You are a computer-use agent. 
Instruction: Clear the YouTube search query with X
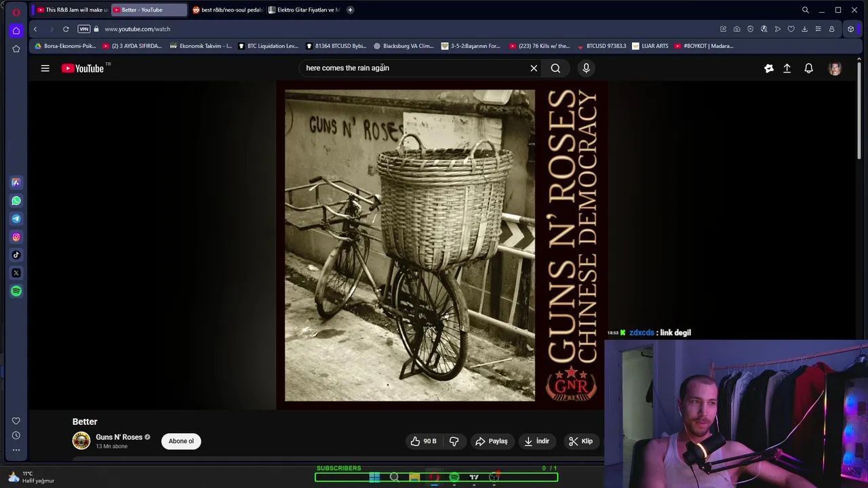click(534, 68)
